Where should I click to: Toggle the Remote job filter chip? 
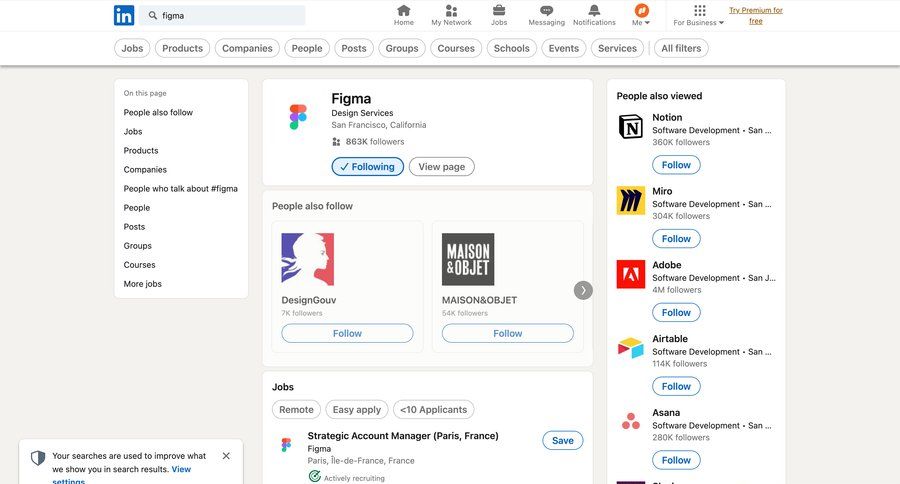[x=296, y=409]
